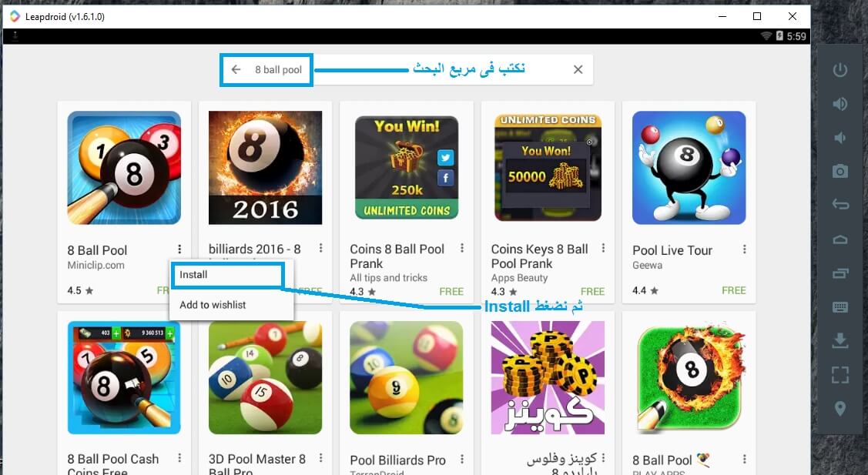Clear the search text with the X button
Screen dimensions: 868x475
[578, 70]
